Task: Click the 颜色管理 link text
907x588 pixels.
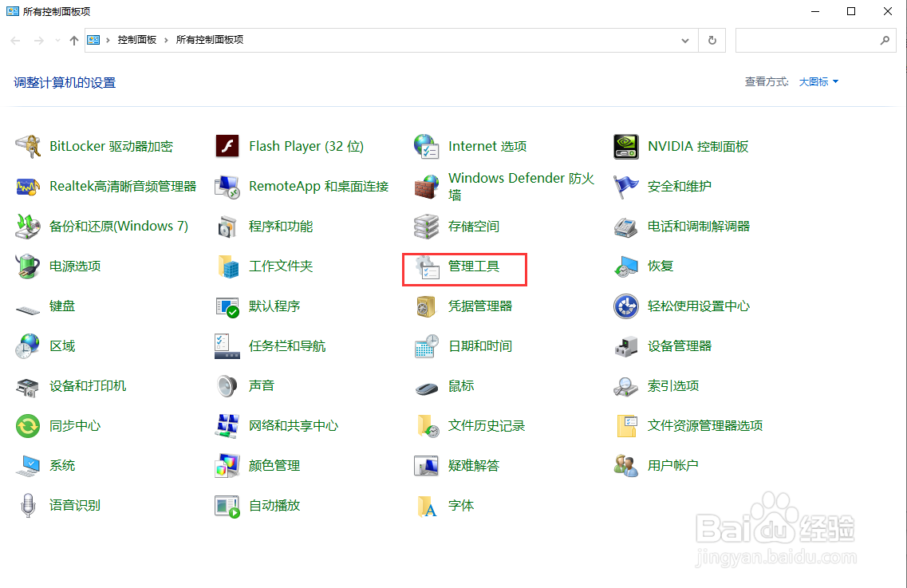Action: click(274, 466)
